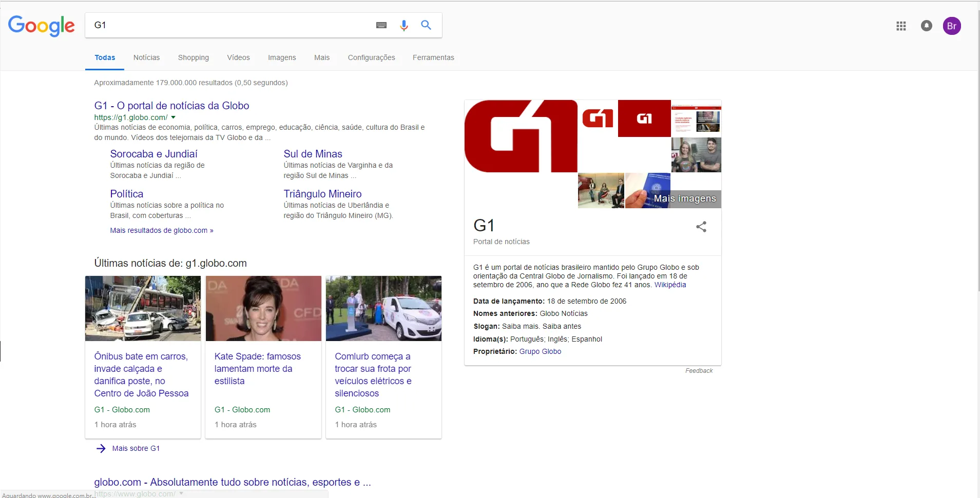Click the blue magnifier search button
The width and height of the screenshot is (980, 498).
coord(426,25)
